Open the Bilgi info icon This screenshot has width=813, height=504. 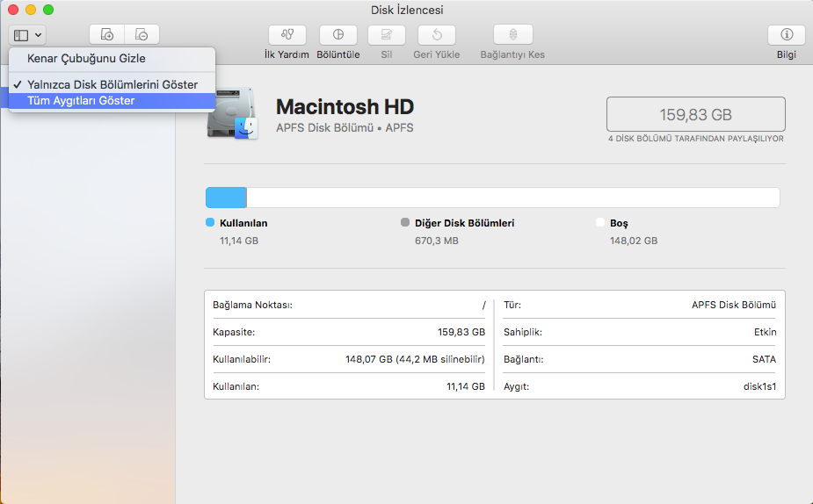click(786, 35)
